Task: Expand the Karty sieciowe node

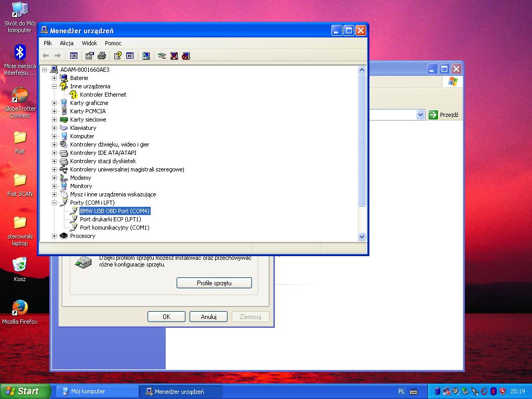Action: click(55, 119)
